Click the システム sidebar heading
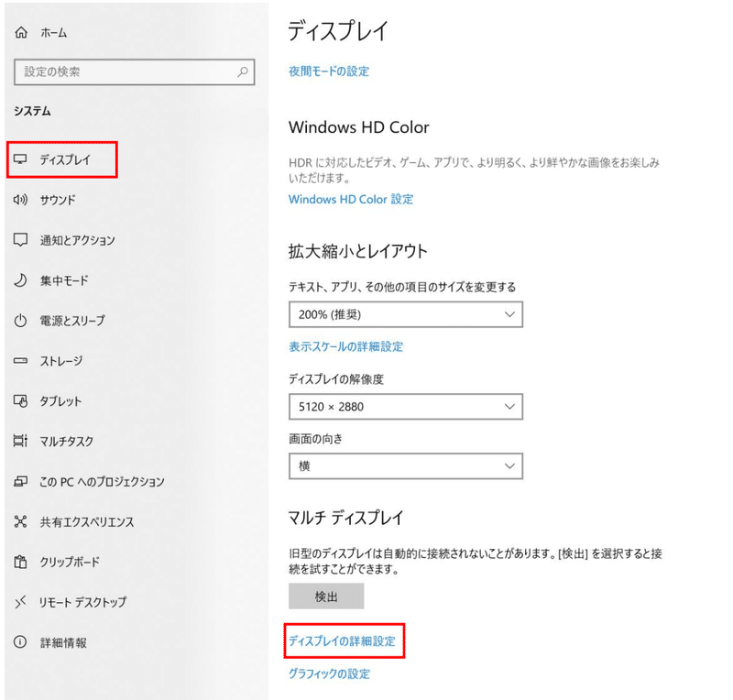This screenshot has height=700, width=733. pyautogui.click(x=32, y=111)
